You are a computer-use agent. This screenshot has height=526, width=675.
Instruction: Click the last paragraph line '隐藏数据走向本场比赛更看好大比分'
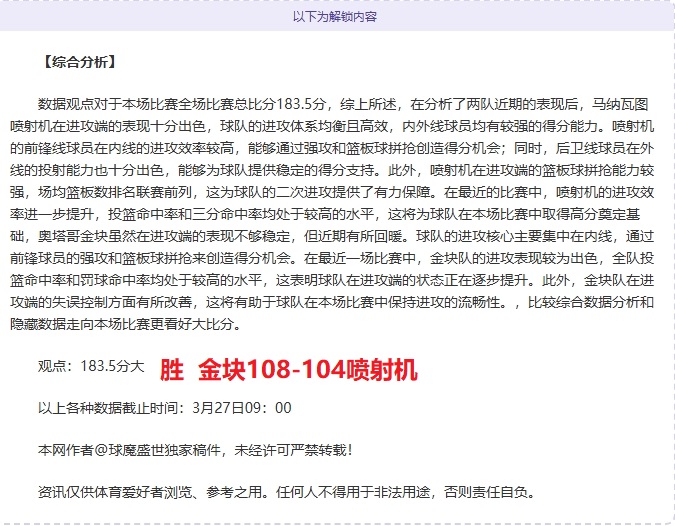(x=125, y=324)
